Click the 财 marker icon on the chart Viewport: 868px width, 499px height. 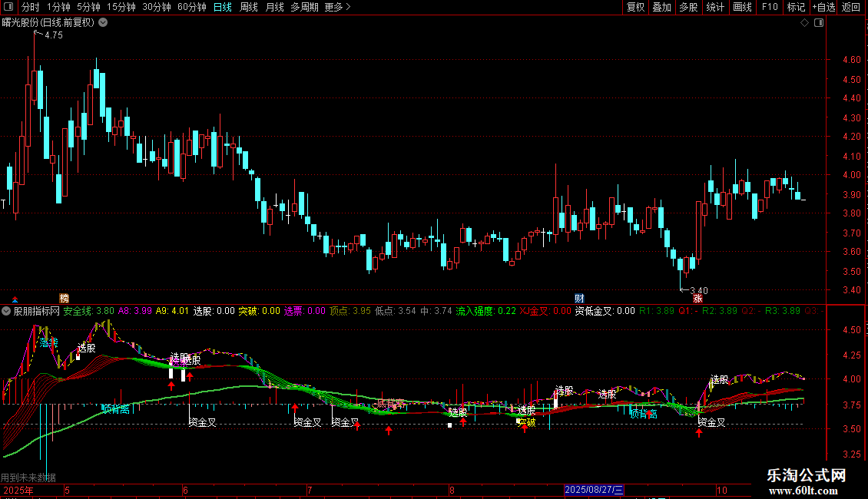pyautogui.click(x=579, y=298)
